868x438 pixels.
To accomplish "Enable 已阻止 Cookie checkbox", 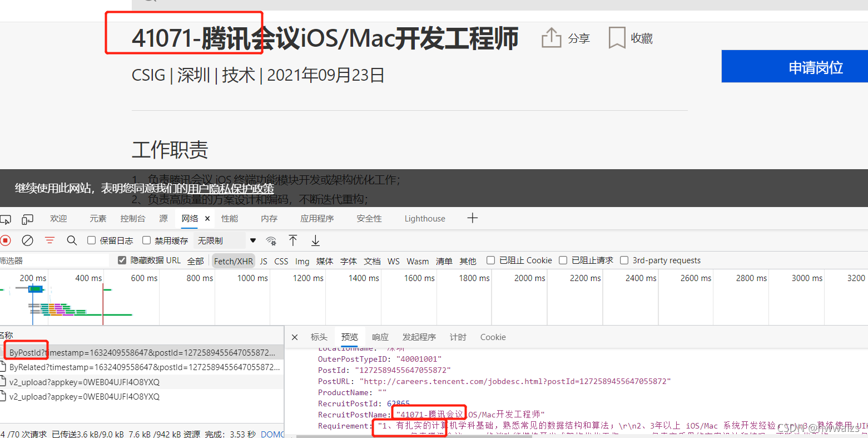I will (490, 260).
